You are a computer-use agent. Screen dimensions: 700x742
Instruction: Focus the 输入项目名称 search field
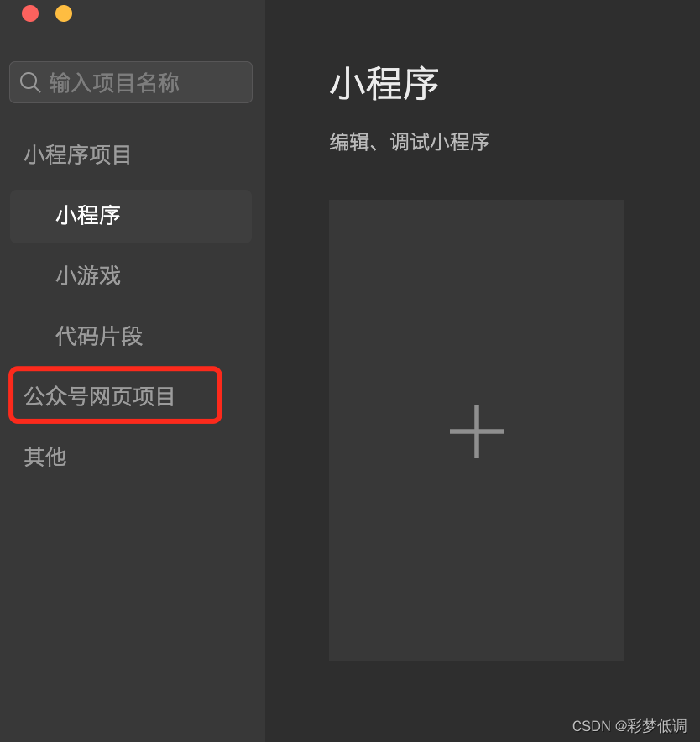point(131,82)
